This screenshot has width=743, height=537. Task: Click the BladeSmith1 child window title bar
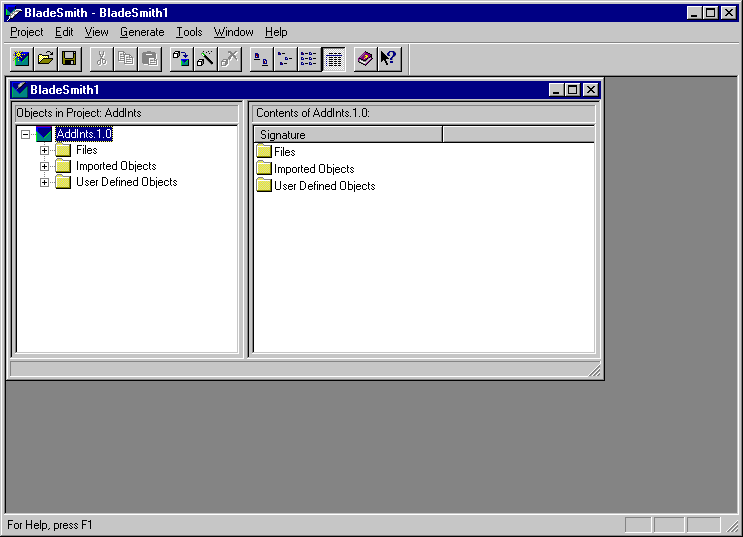pyautogui.click(x=305, y=90)
